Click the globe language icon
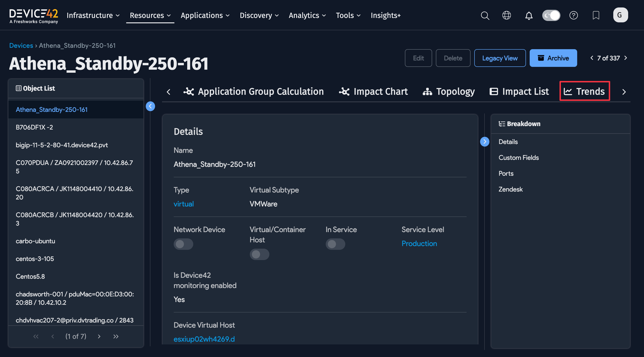Viewport: 644px width, 357px height. (506, 16)
